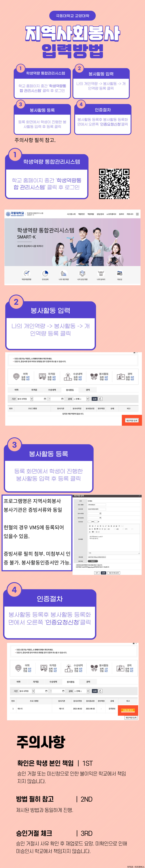Image resolution: width=145 pixels, height=868 pixels.
Task: Expand the 봉사 시작일 dropdown in first search bar
Action: click(25, 399)
